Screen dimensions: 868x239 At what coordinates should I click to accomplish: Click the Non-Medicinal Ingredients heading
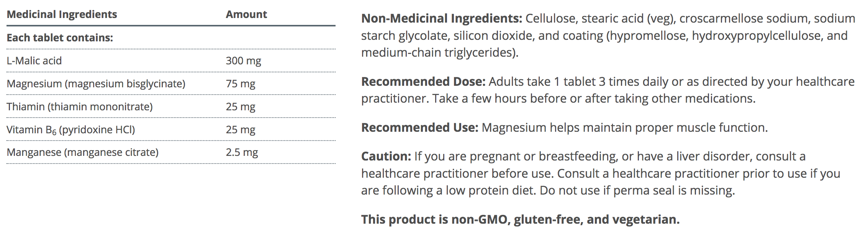(441, 18)
